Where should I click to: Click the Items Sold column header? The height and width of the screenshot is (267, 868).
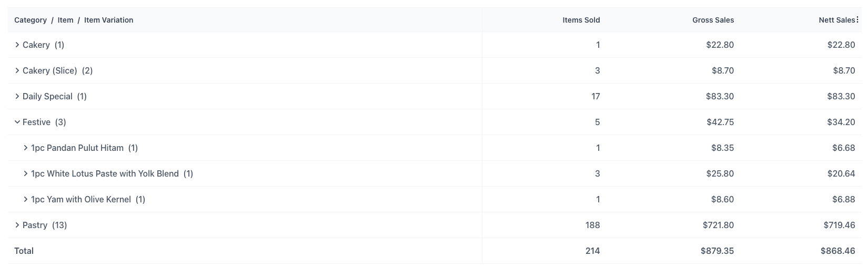[x=581, y=20]
